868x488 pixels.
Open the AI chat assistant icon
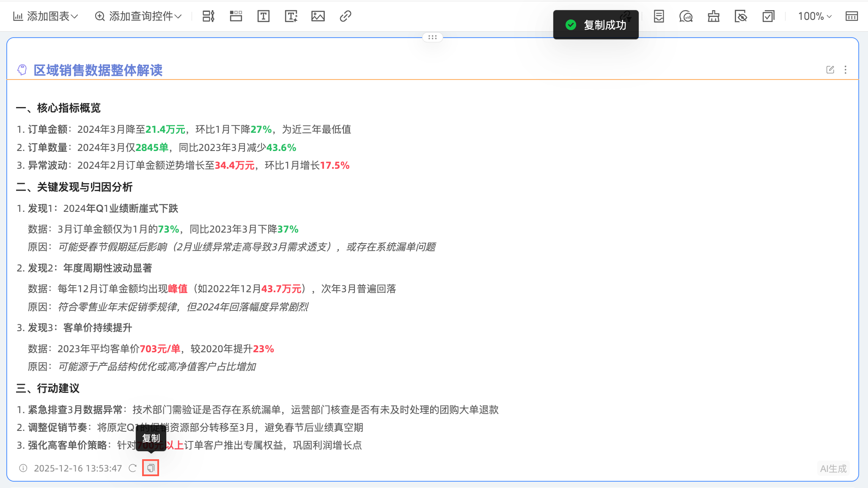pyautogui.click(x=686, y=16)
